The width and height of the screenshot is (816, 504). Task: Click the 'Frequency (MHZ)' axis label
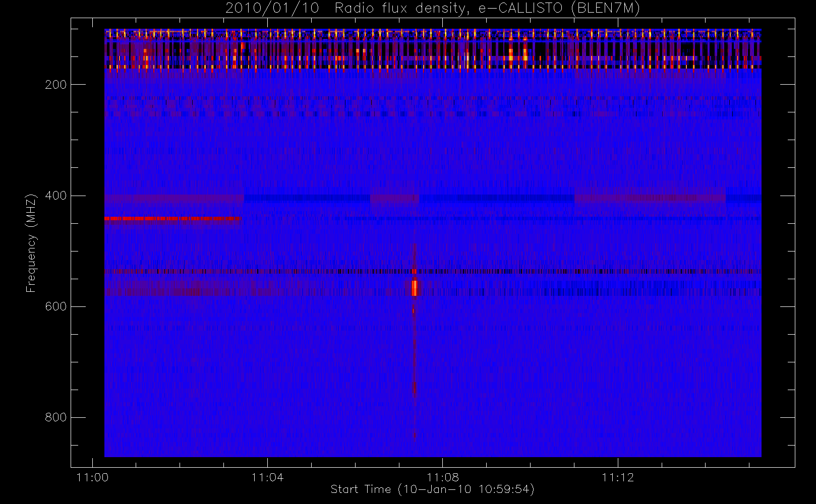[31, 242]
